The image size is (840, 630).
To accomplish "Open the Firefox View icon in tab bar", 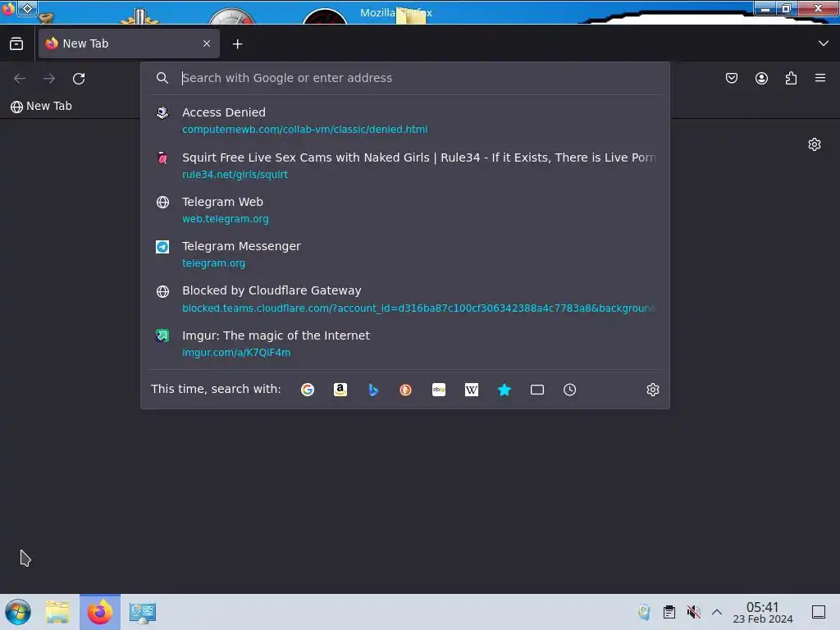I will pyautogui.click(x=16, y=44).
